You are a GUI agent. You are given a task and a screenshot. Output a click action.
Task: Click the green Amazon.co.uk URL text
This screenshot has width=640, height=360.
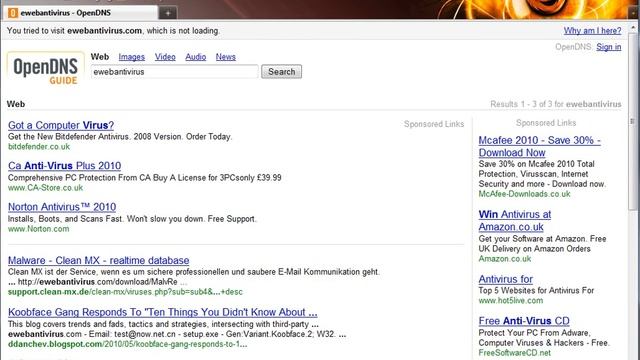pos(505,259)
